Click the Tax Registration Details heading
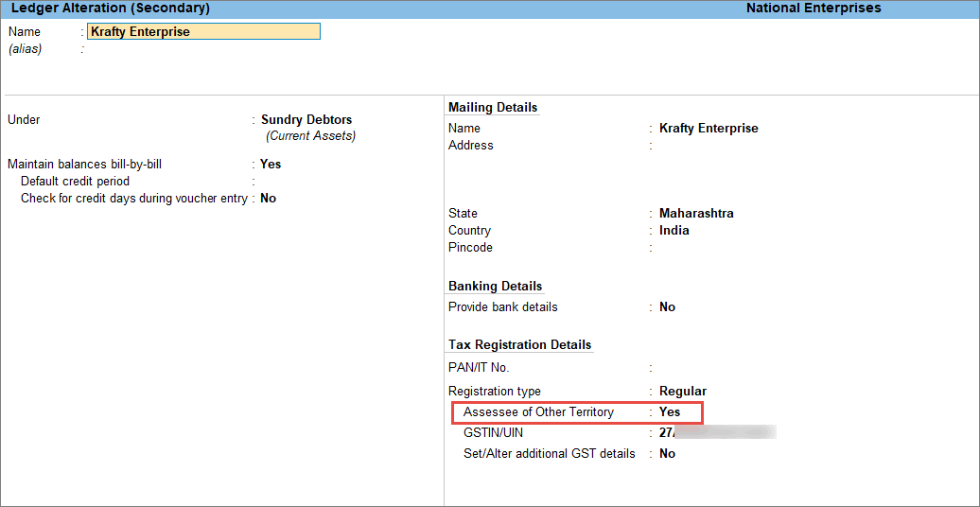The image size is (980, 507). [520, 344]
